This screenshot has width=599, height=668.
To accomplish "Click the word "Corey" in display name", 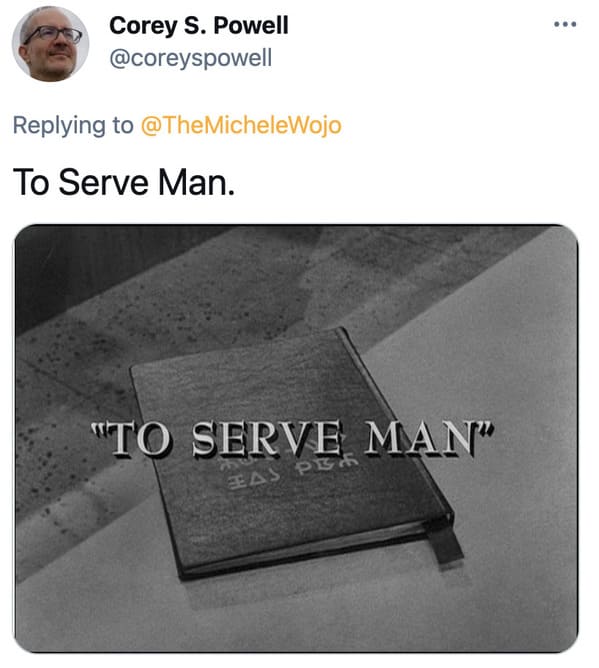I will click(143, 26).
